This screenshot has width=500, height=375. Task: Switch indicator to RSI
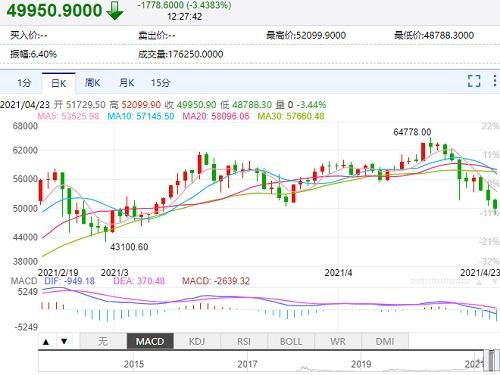point(244,341)
